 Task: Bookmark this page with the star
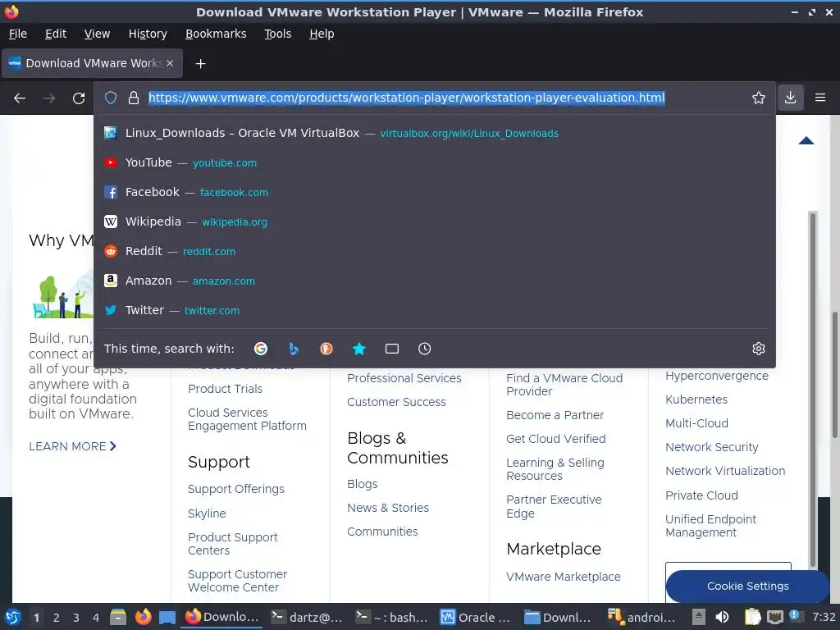[759, 98]
